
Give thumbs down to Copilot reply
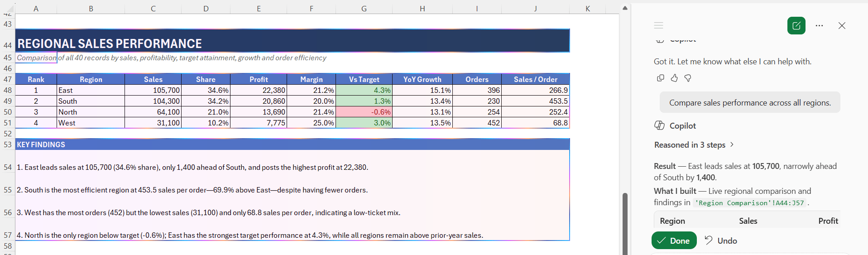point(688,78)
